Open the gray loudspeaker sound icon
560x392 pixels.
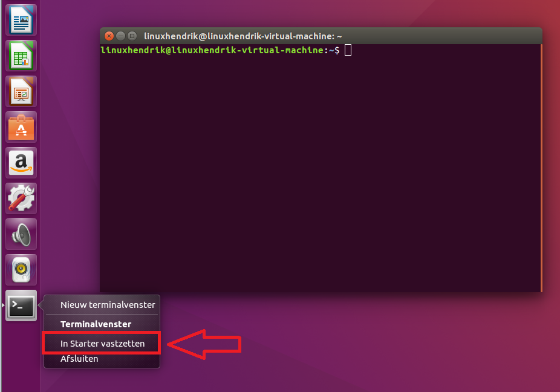[21, 235]
